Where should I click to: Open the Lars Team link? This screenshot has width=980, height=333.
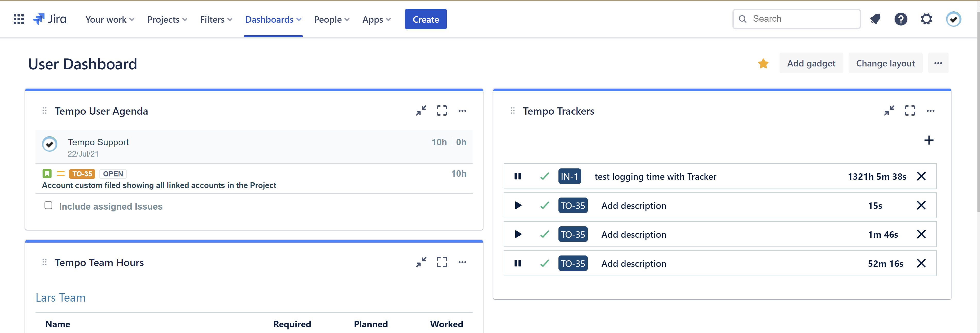(x=60, y=297)
